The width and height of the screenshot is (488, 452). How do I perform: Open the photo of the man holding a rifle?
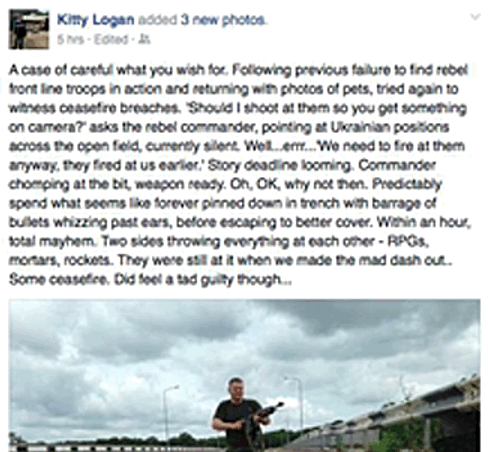pos(244,376)
